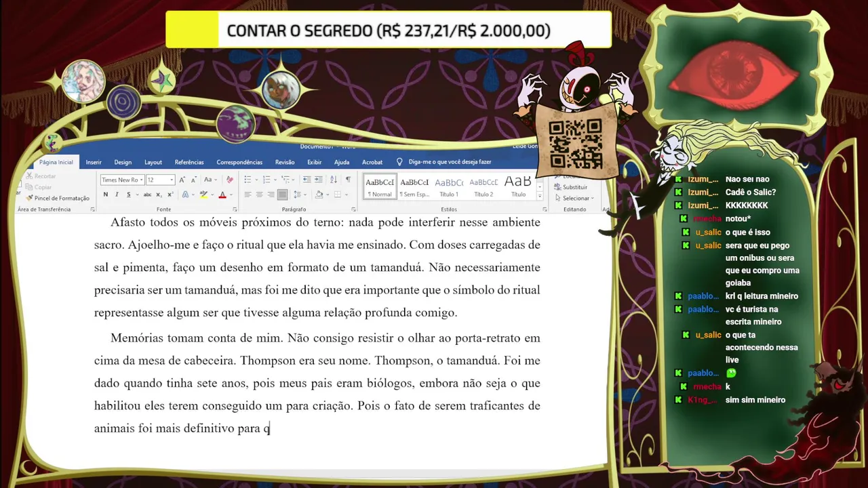
Task: Open the Ajuda tab
Action: tap(342, 162)
